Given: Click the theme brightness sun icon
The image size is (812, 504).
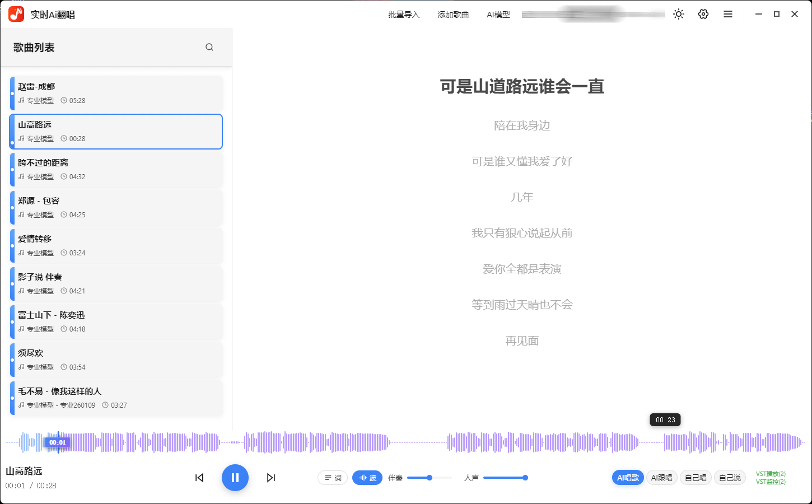Looking at the screenshot, I should click(678, 14).
